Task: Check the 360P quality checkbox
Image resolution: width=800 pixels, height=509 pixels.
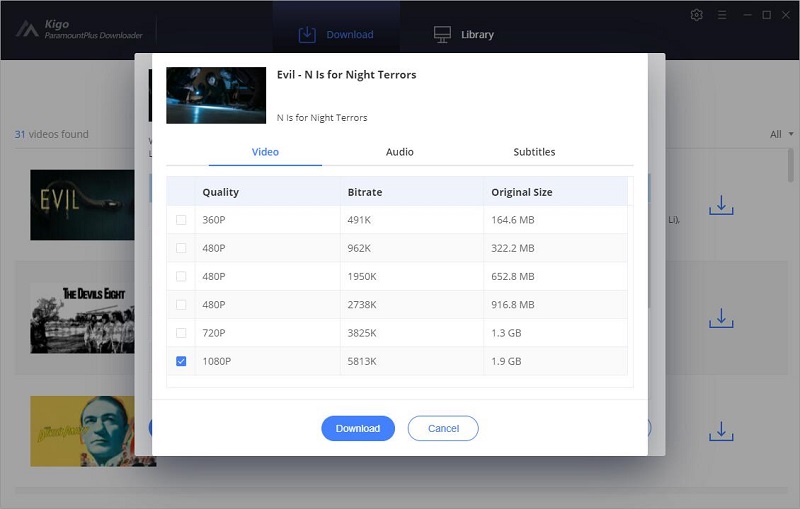Action: pos(181,220)
